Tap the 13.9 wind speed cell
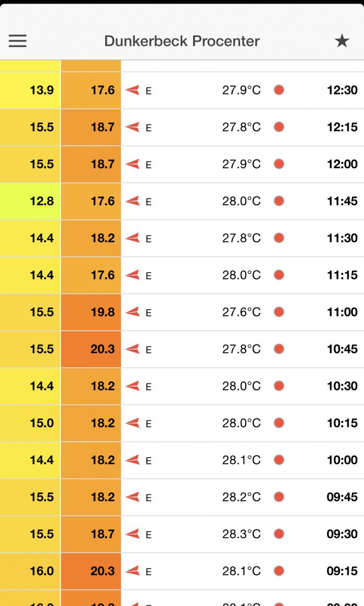 click(x=30, y=90)
